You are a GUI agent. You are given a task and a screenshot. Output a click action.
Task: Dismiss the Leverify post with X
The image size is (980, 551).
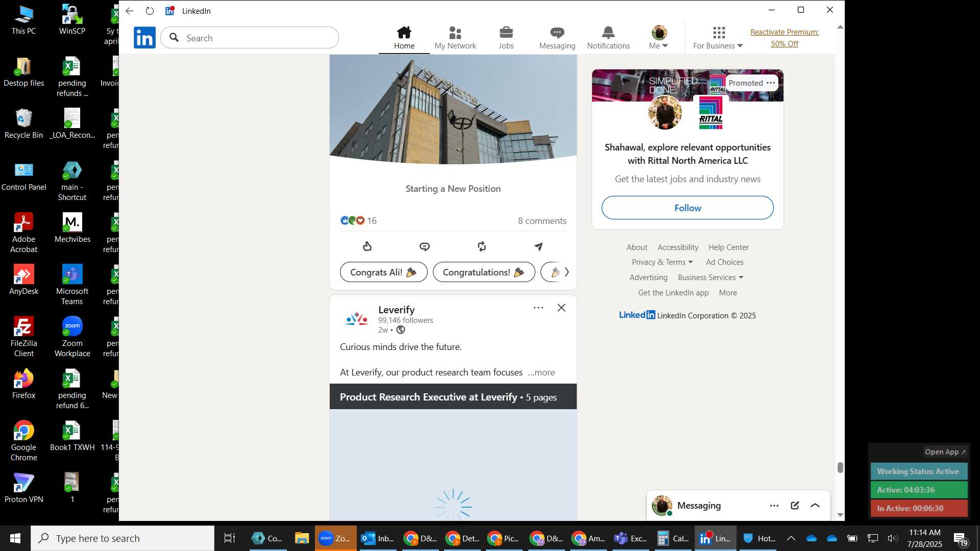tap(561, 308)
